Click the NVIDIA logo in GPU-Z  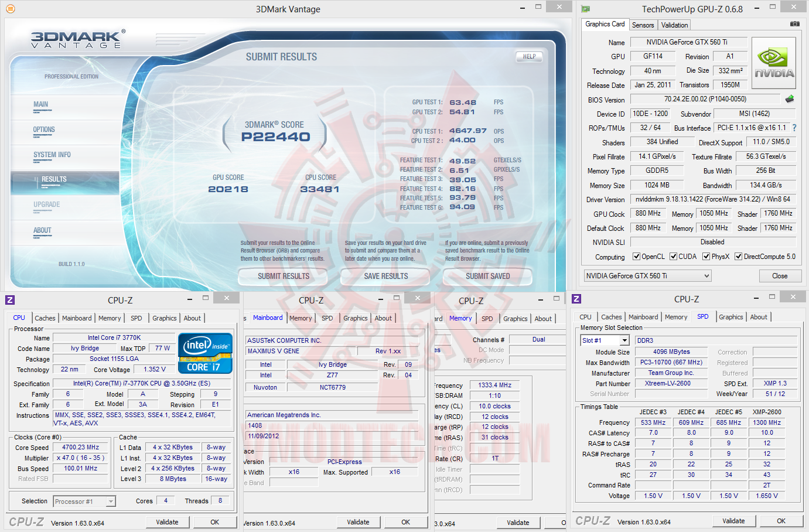[x=774, y=63]
